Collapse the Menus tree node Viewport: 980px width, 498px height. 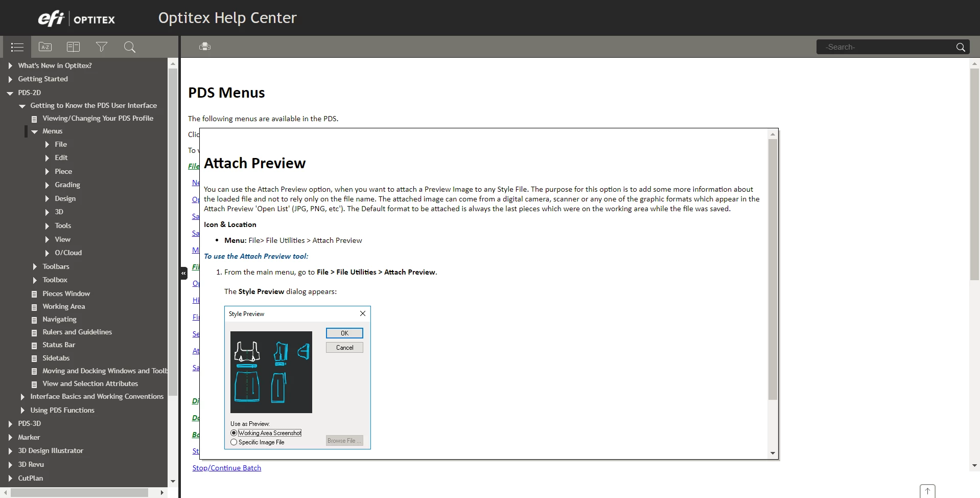tap(34, 131)
